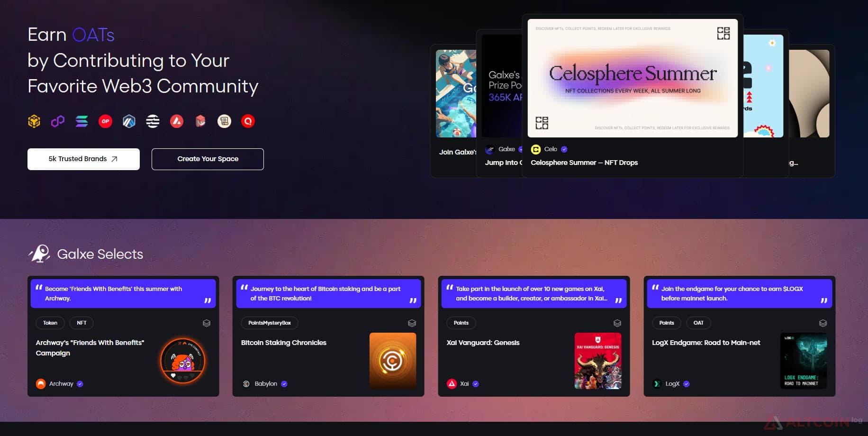The width and height of the screenshot is (868, 436).
Task: Click the pink cube chain icon
Action: (x=200, y=121)
